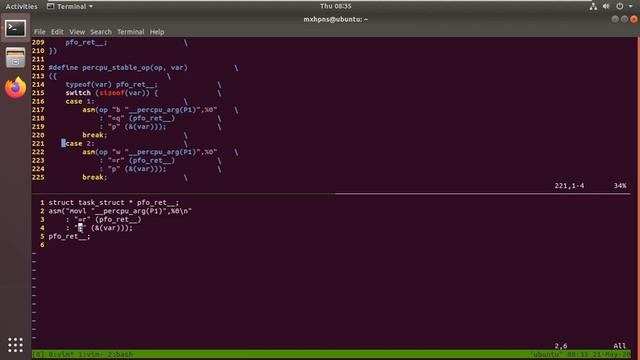Click asm(op "w" line 222
The image size is (640, 360).
pos(149,152)
